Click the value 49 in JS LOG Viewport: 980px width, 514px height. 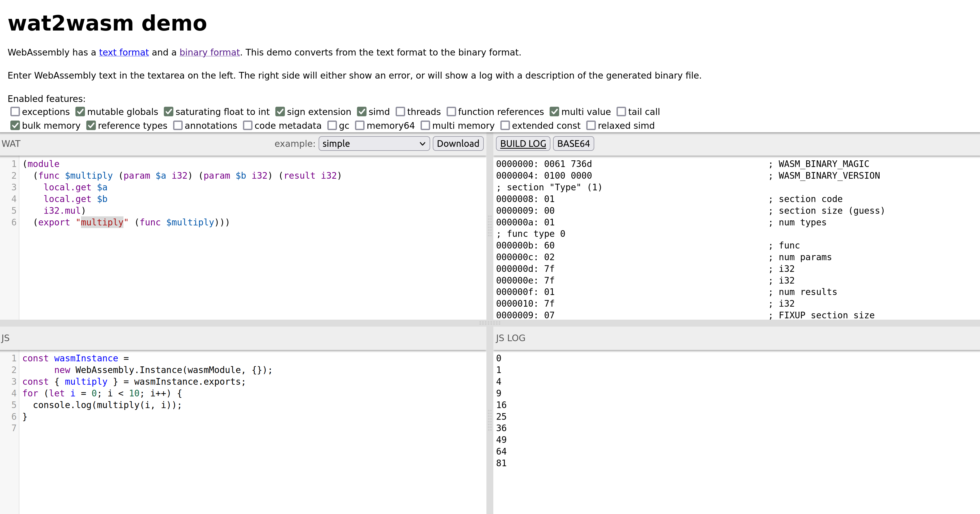tap(501, 440)
